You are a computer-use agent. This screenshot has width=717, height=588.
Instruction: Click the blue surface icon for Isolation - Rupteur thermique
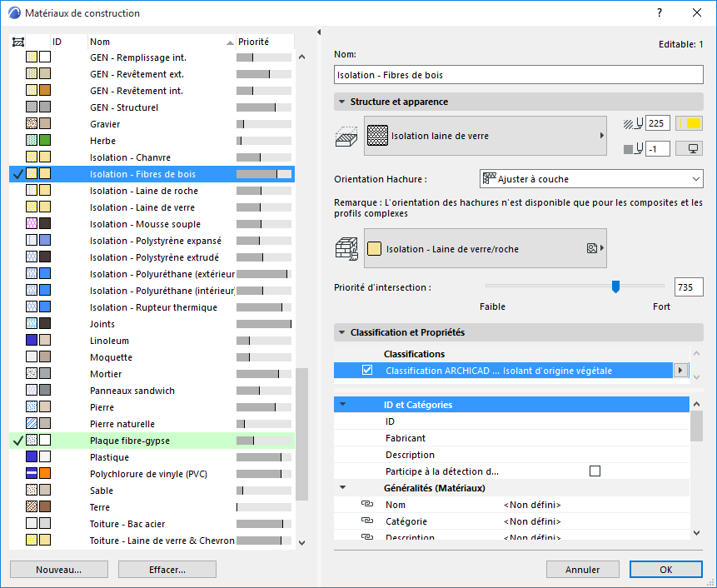coord(45,306)
